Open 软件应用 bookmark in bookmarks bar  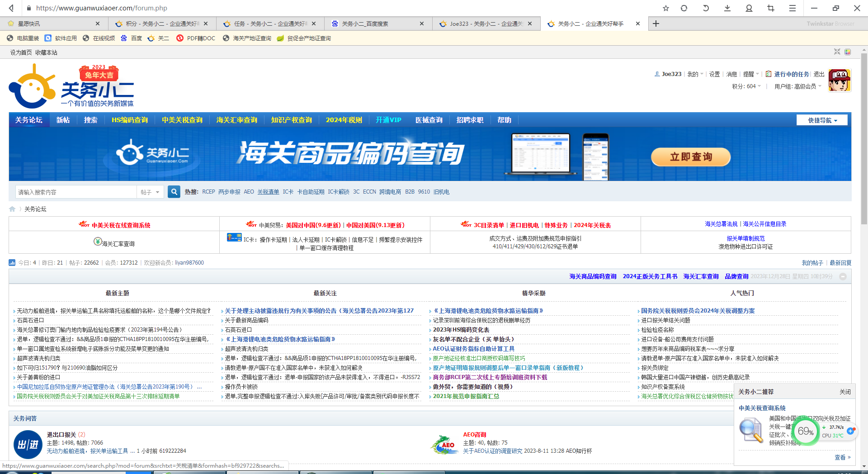[x=61, y=38]
